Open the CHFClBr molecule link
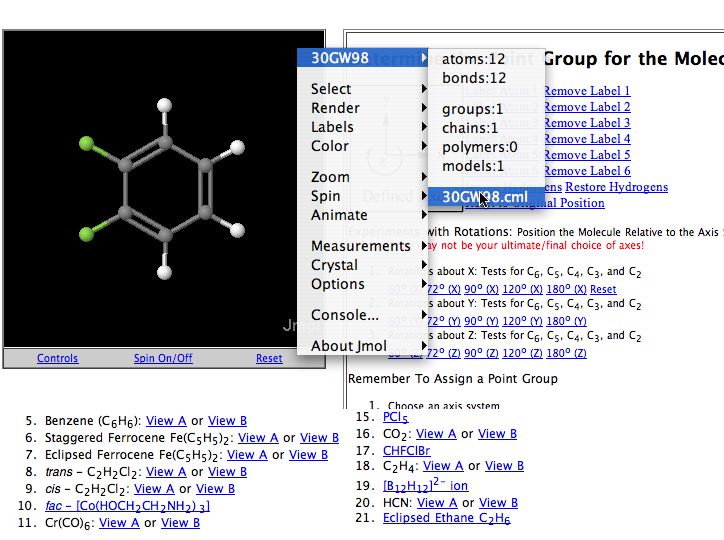Image resolution: width=724 pixels, height=540 pixels. (406, 450)
